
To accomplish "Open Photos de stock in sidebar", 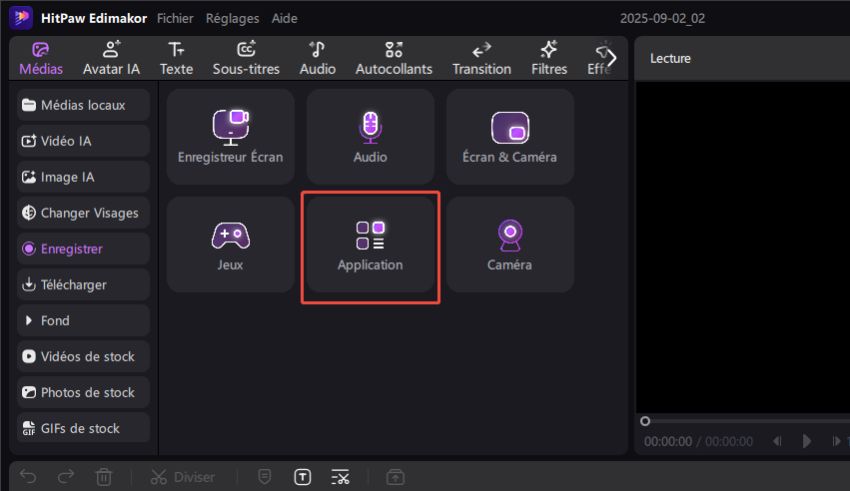I will pyautogui.click(x=83, y=392).
